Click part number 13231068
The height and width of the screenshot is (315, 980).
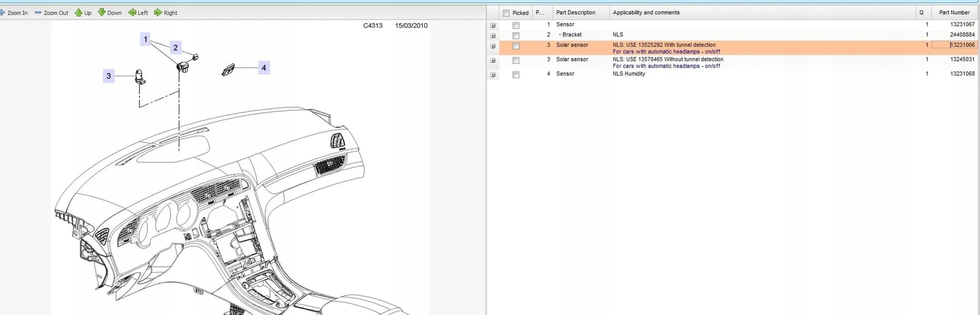coord(962,74)
